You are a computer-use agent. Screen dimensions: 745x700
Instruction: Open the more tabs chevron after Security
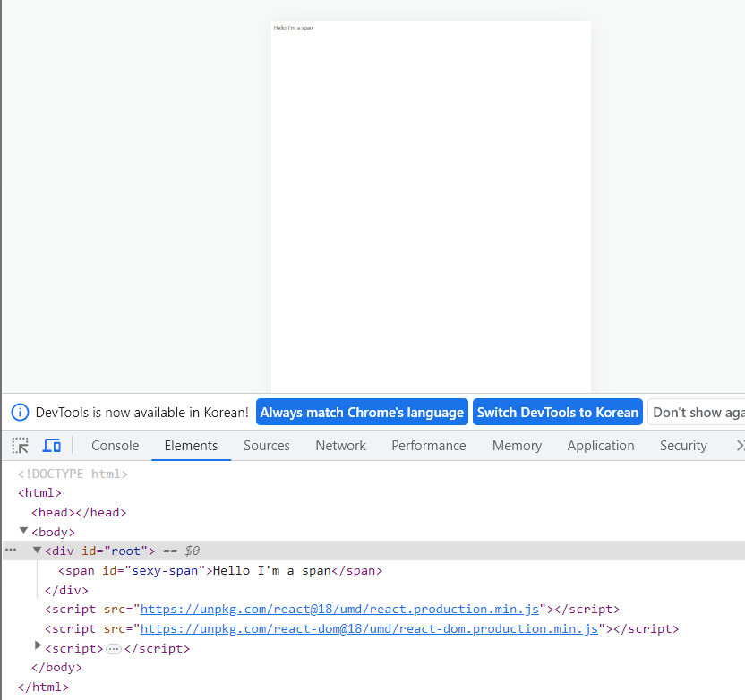(x=740, y=446)
